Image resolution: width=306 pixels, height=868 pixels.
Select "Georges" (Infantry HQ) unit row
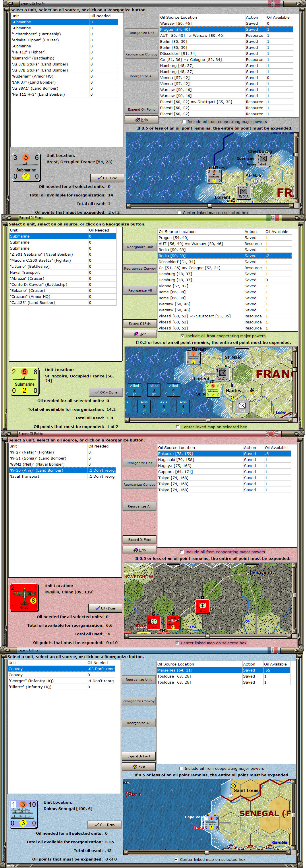point(62,681)
